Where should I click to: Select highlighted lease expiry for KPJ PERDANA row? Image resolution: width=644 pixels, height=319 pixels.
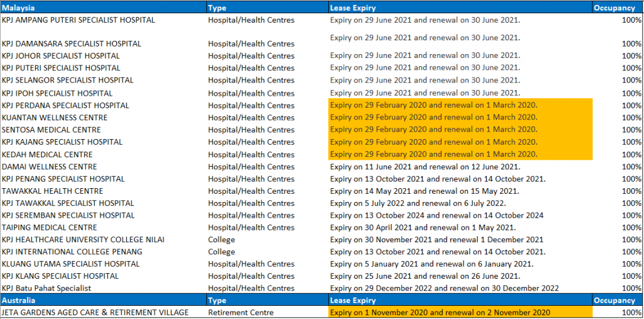pyautogui.click(x=460, y=105)
